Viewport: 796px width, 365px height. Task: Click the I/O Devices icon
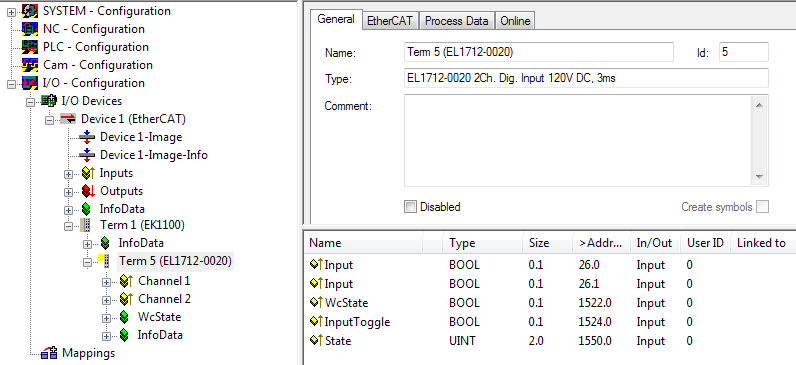pyautogui.click(x=49, y=101)
